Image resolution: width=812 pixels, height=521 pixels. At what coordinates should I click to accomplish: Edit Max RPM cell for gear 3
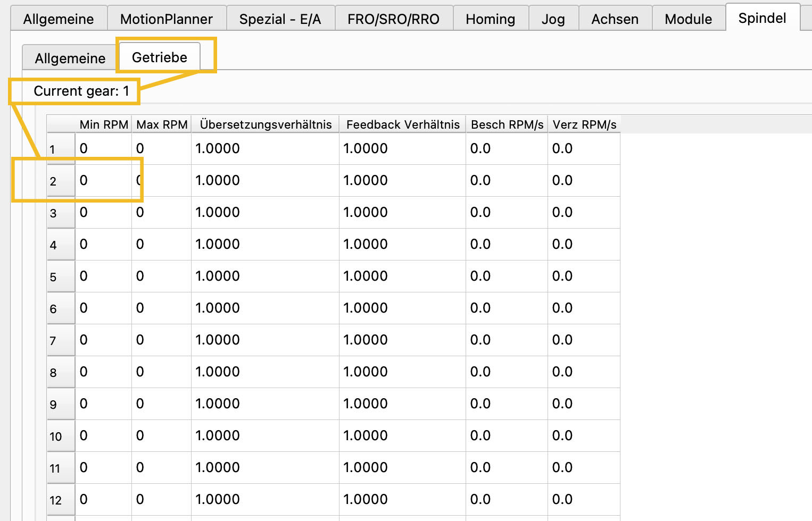(x=161, y=213)
